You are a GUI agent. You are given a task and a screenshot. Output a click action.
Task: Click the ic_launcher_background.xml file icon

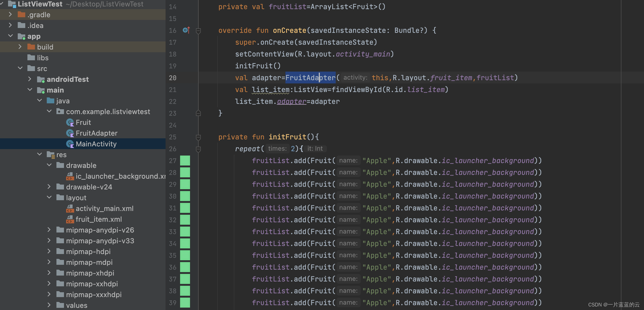(x=70, y=177)
